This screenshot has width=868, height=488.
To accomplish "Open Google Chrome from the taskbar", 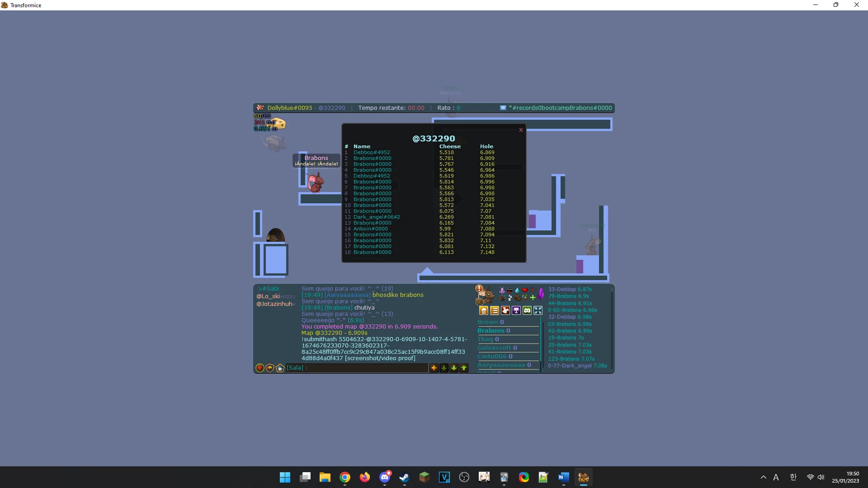I will tap(345, 477).
